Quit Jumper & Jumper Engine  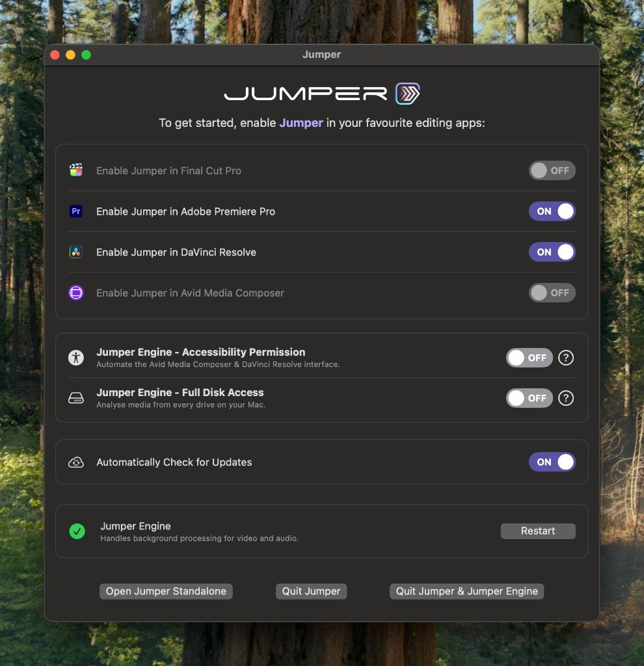coord(467,591)
